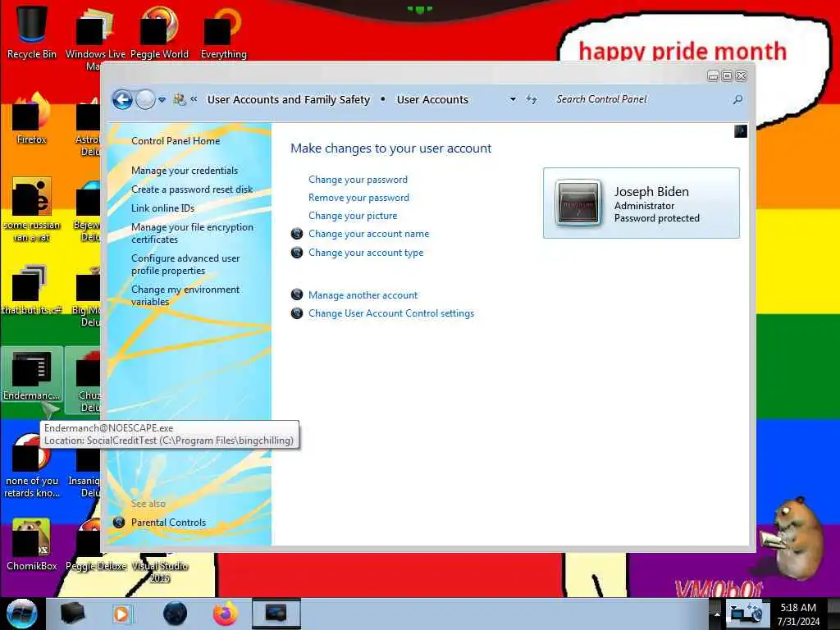Click Manage another account link

pos(363,294)
